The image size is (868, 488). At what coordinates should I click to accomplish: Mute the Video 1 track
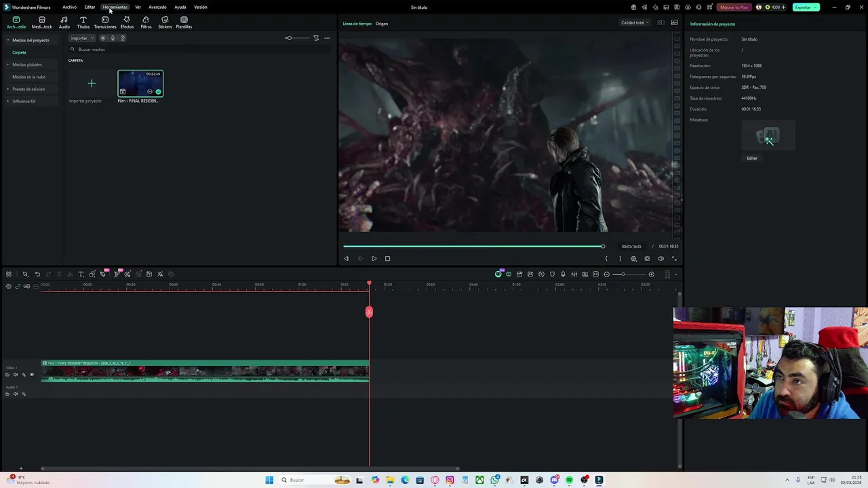coord(16,374)
